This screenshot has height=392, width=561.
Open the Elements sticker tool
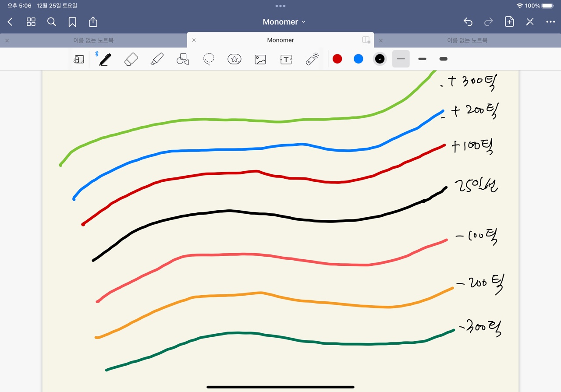tap(234, 59)
